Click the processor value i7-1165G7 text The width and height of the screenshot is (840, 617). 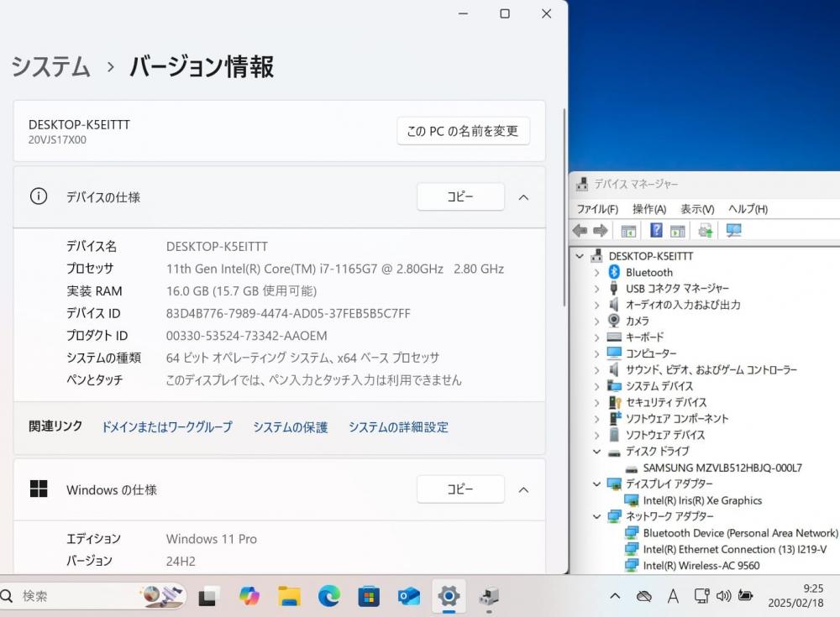(335, 269)
